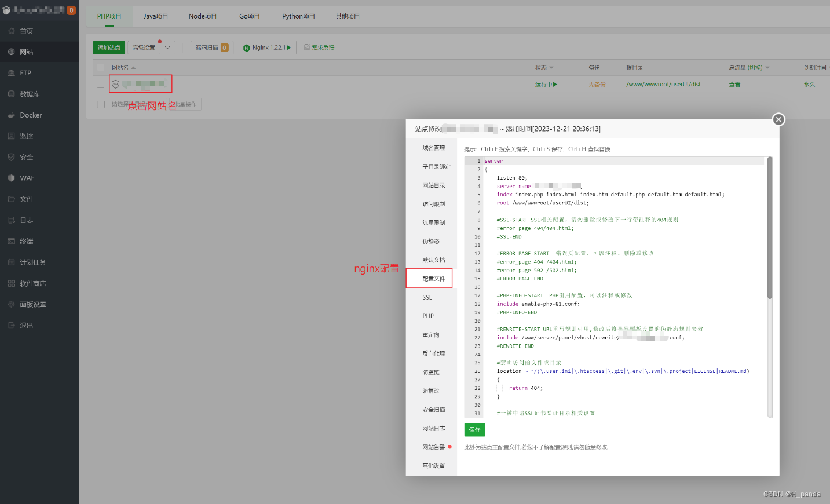
Task: Close the site modification dialog
Action: pos(778,119)
